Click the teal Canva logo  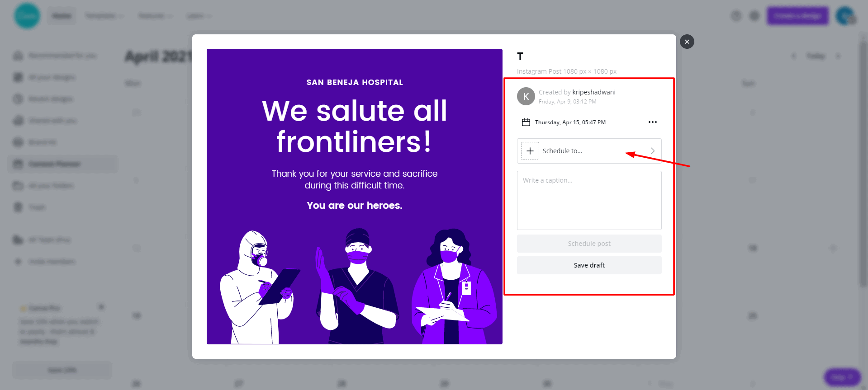tap(27, 16)
